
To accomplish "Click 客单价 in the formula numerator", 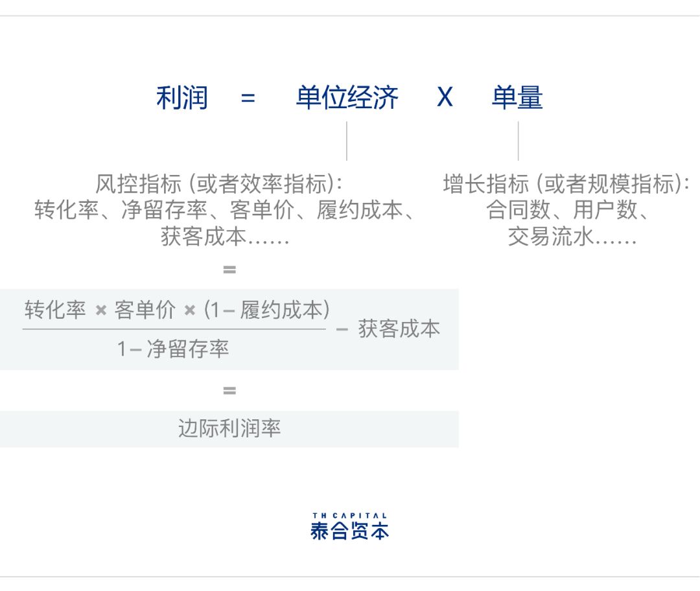I will (x=145, y=310).
